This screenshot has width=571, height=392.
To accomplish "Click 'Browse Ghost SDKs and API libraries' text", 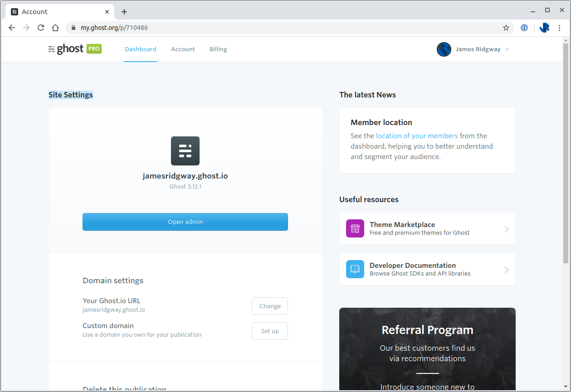I will point(420,273).
